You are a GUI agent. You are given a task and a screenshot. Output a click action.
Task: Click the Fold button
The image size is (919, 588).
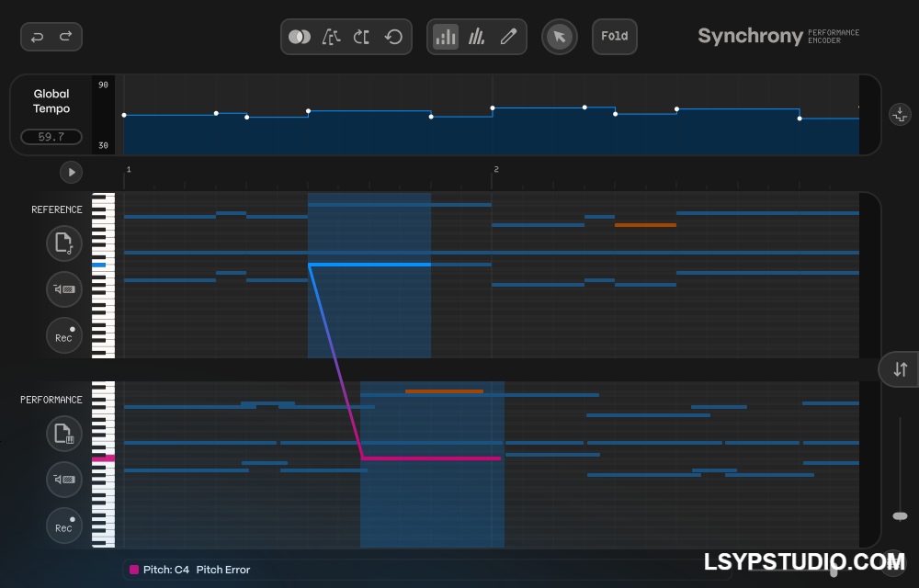[614, 37]
